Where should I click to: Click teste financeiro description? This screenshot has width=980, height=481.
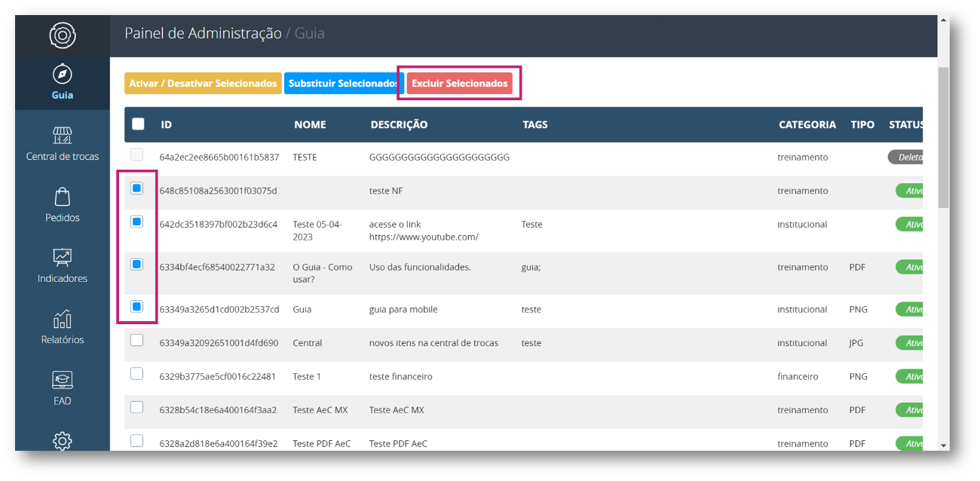[x=400, y=376]
